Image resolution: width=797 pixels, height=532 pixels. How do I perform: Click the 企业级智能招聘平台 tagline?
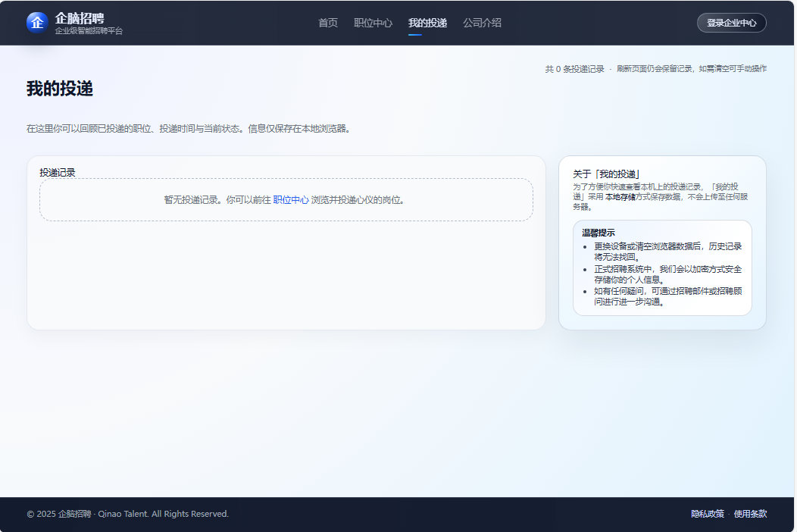pyautogui.click(x=89, y=31)
